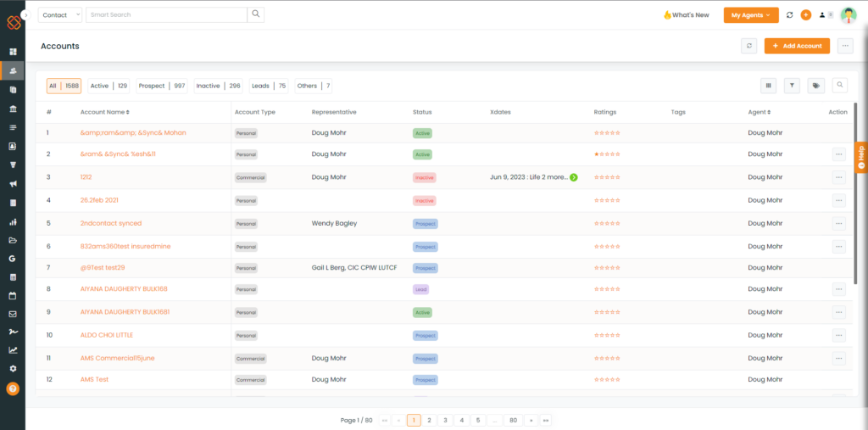868x430 pixels.
Task: Open the My Agents dropdown
Action: tap(751, 15)
